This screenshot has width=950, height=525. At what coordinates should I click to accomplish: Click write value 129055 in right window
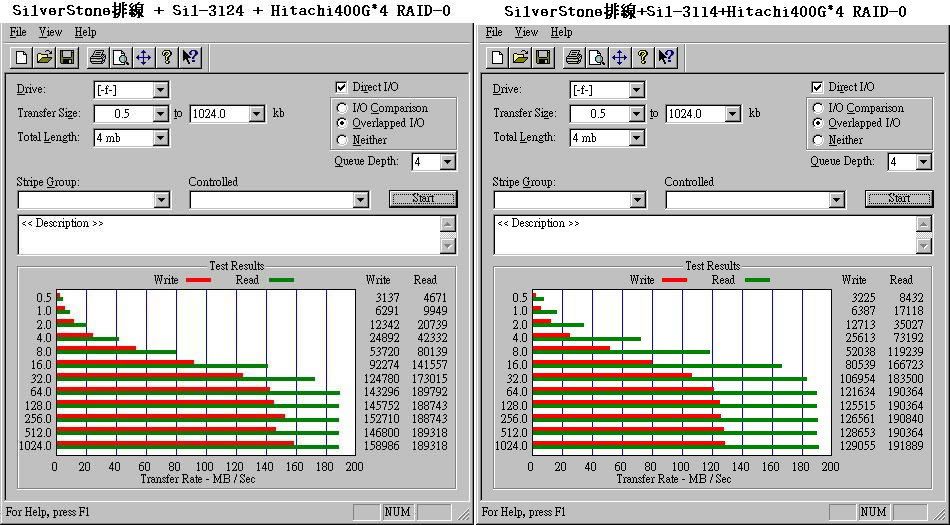coord(859,446)
